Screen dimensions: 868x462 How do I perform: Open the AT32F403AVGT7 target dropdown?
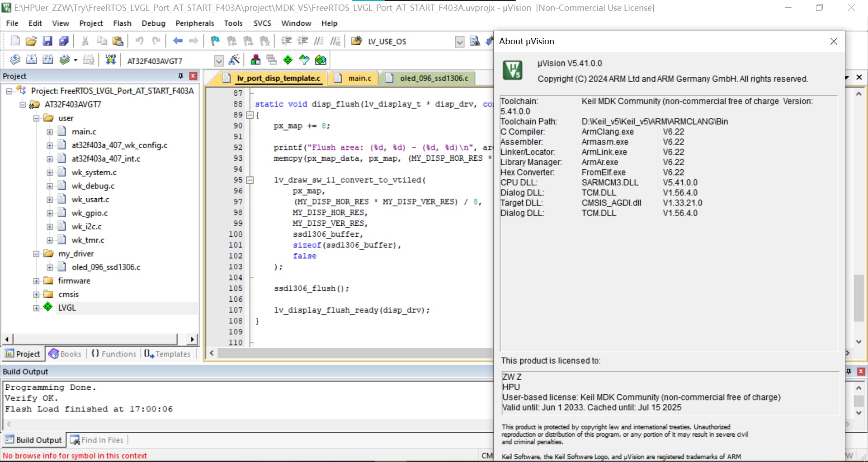click(219, 61)
